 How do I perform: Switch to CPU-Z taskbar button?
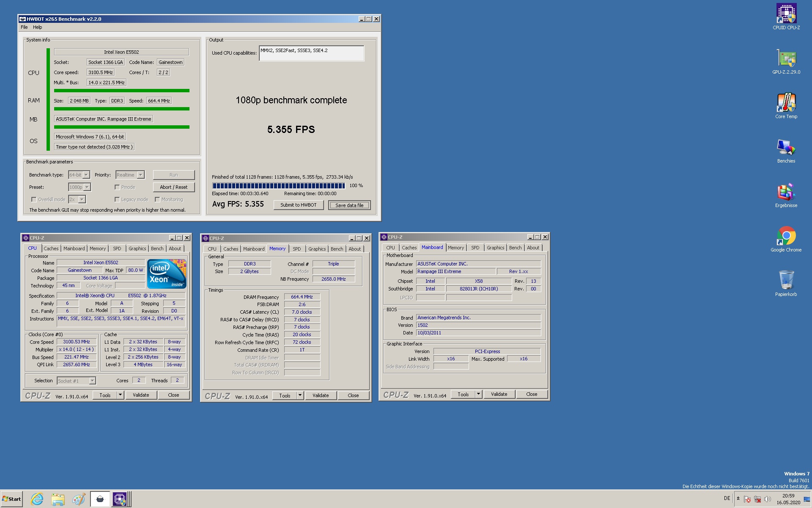point(120,499)
